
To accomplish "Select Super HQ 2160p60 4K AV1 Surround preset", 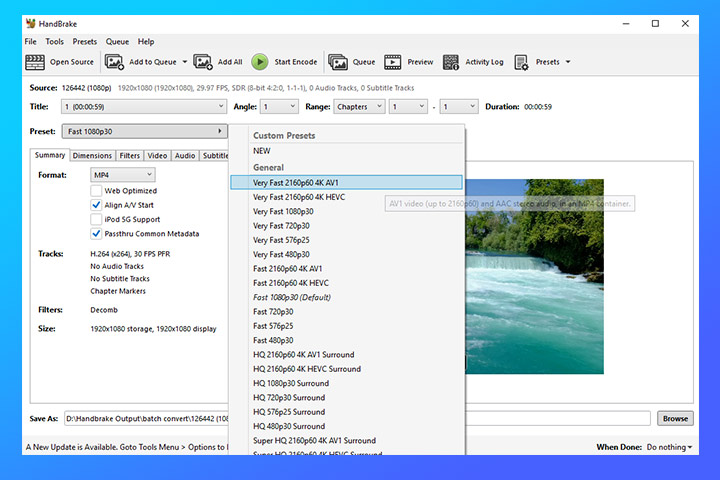I will click(x=347, y=440).
